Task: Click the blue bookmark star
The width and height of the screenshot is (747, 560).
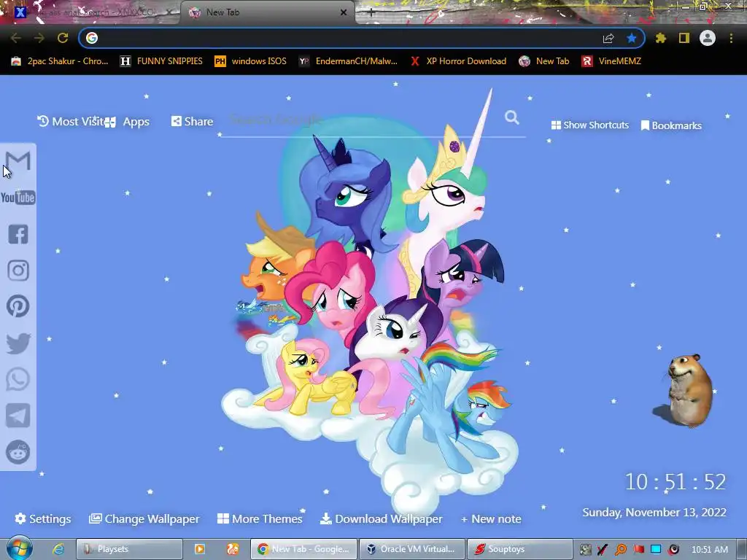Action: [632, 38]
